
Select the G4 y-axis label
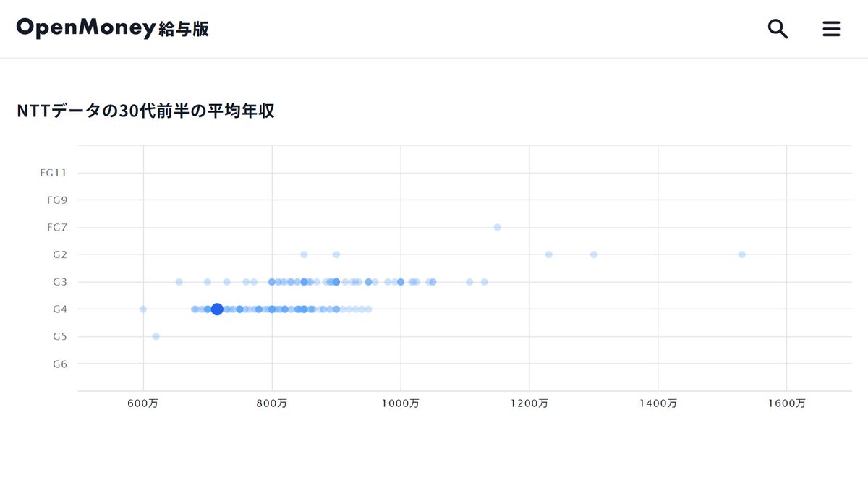tap(60, 309)
